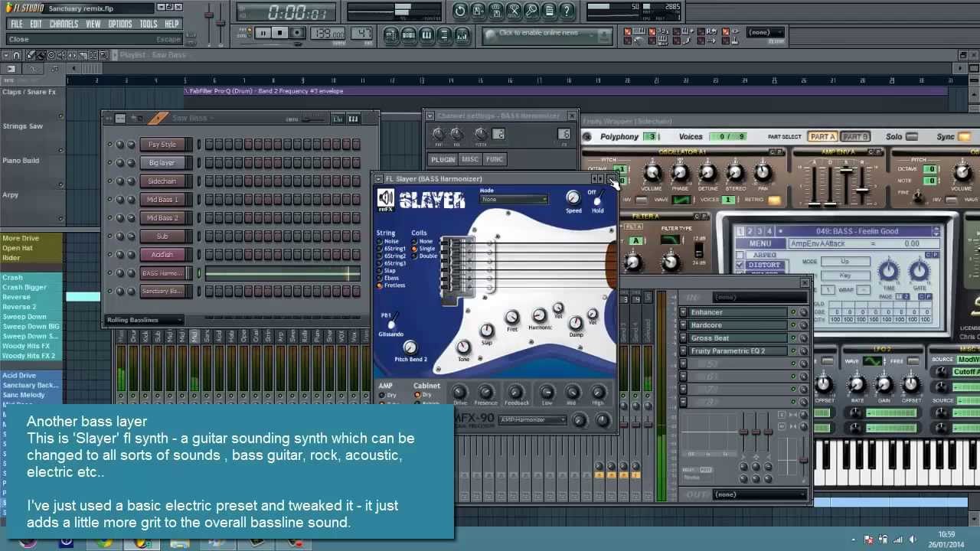Viewport: 980px width, 551px height.
Task: Open the CHANNELS menu
Action: (x=64, y=24)
